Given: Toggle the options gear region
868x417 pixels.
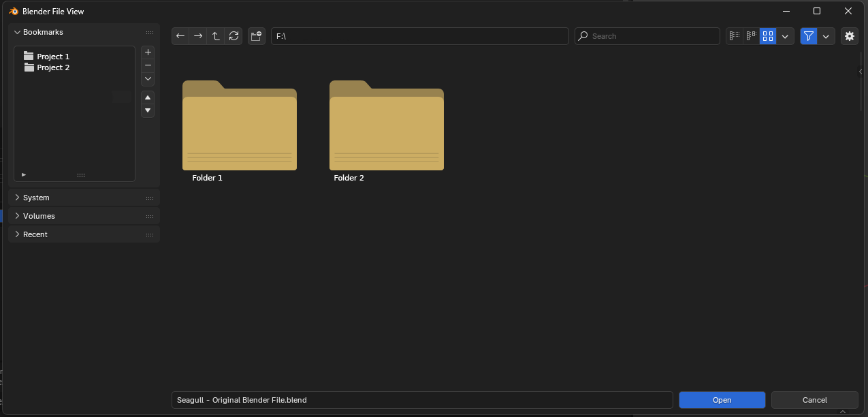Looking at the screenshot, I should pyautogui.click(x=849, y=36).
